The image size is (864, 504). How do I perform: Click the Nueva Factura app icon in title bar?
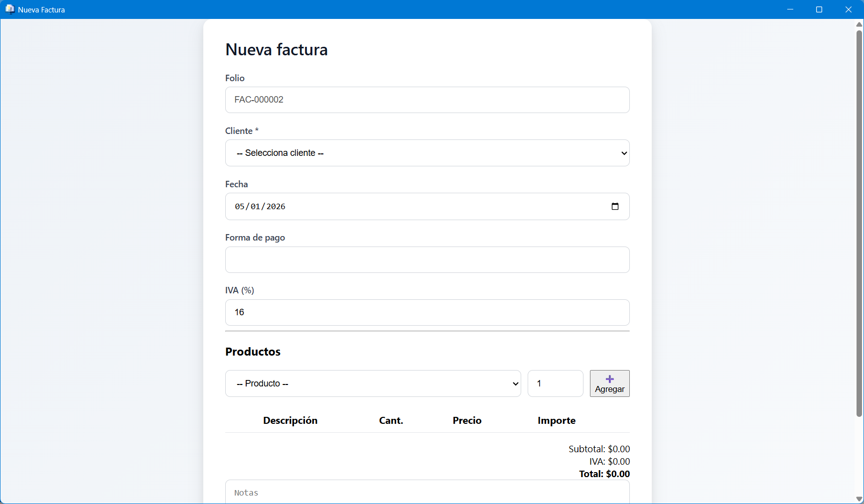click(x=9, y=9)
